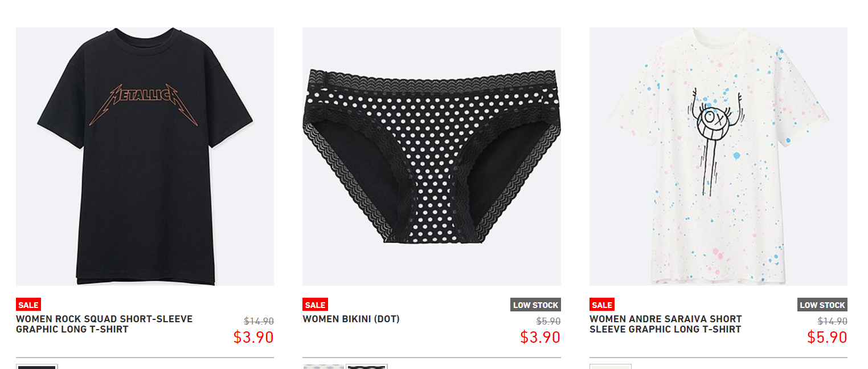
Task: Select the black color swatch for Rock Squad shirt
Action: pos(37,367)
